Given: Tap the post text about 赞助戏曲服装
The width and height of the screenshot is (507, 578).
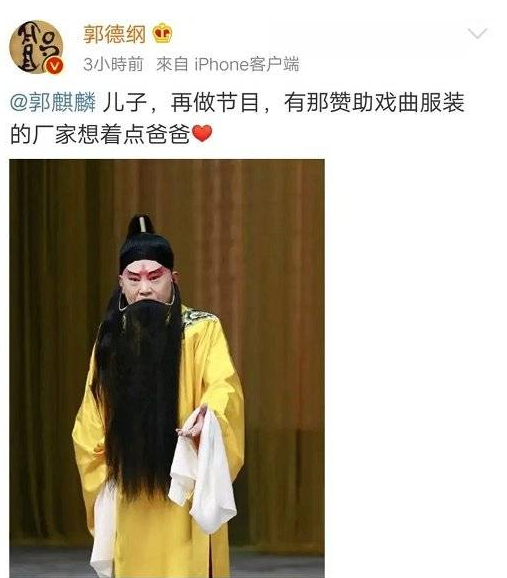Looking at the screenshot, I should 237,118.
